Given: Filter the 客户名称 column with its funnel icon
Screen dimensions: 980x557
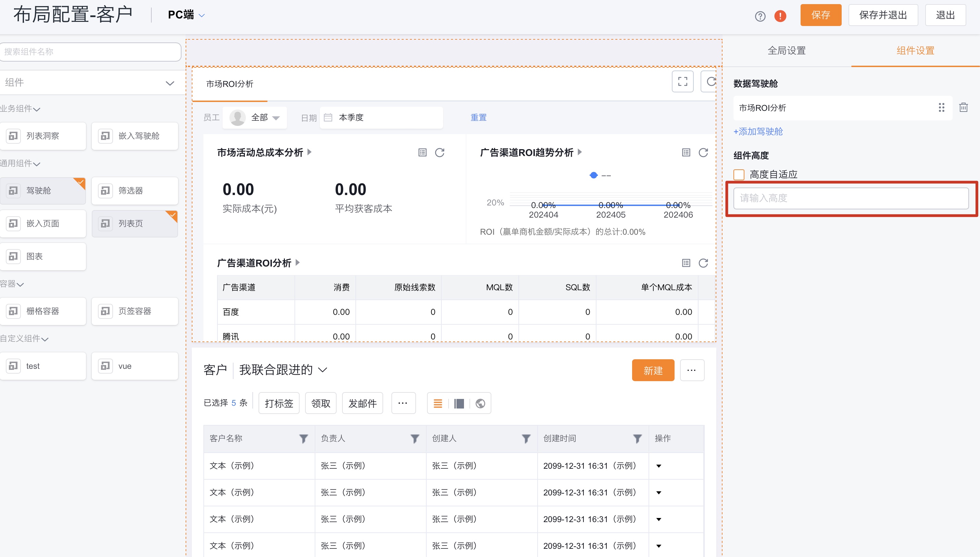Looking at the screenshot, I should coord(304,438).
